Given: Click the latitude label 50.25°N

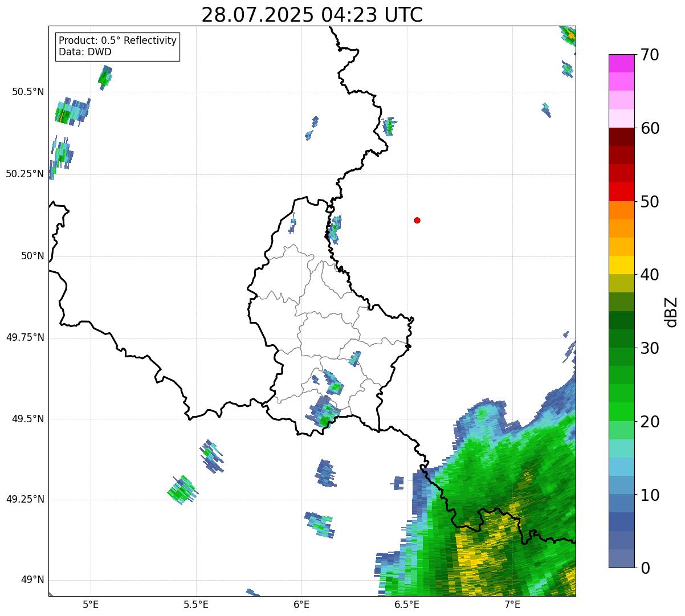Looking at the screenshot, I should (x=25, y=174).
